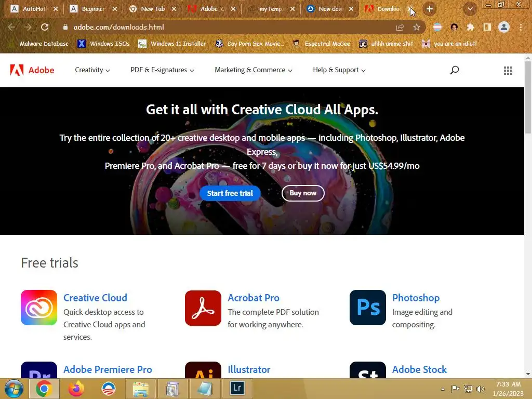Open the Adobe app switcher grid
The image size is (532, 399).
(x=508, y=70)
